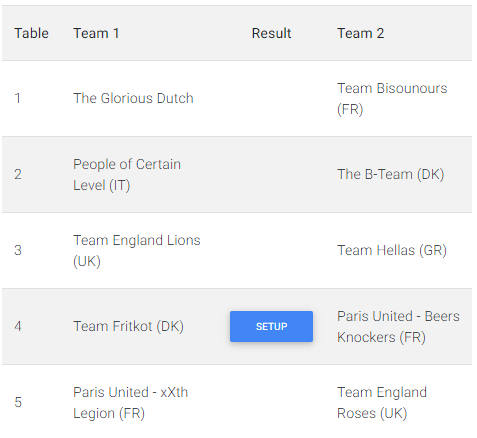
Task: Open The Glorious Dutch team entry
Action: (133, 98)
